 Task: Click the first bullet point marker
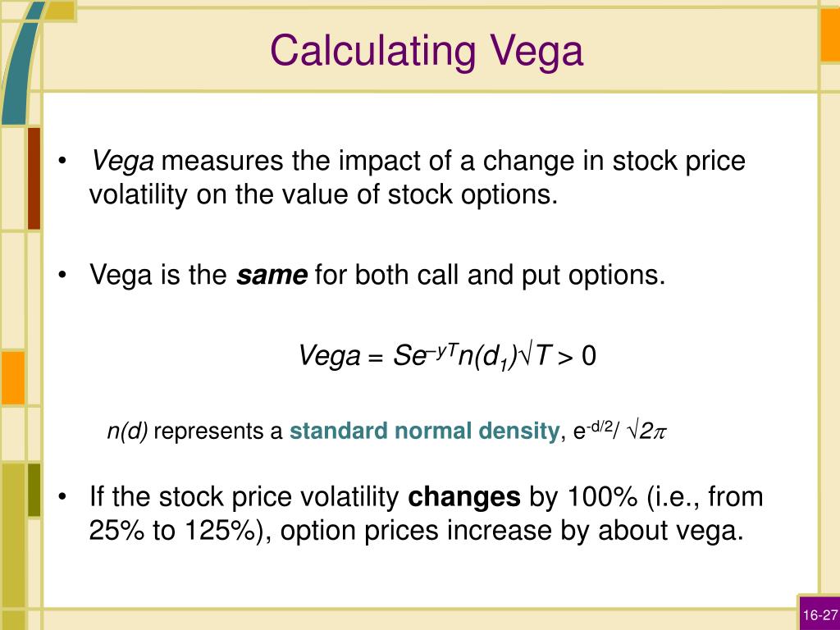pos(62,161)
